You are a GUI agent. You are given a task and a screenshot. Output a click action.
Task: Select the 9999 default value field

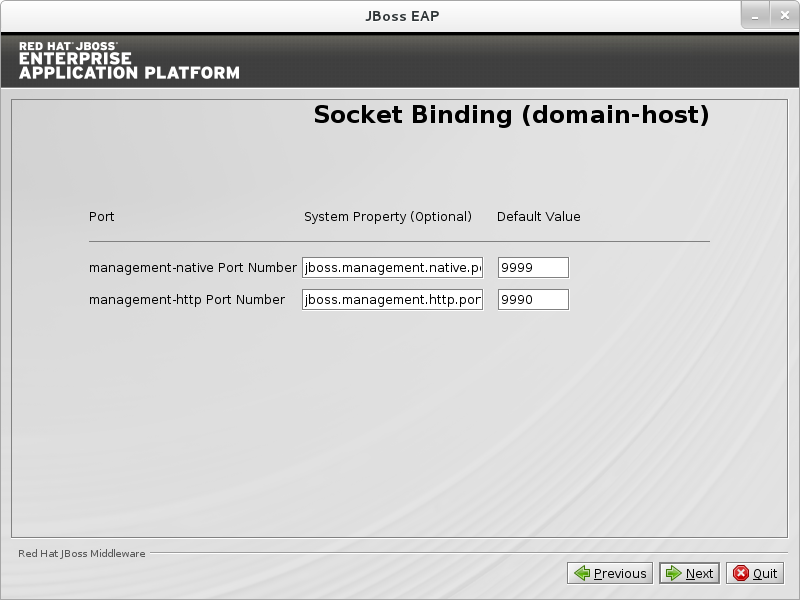pyautogui.click(x=533, y=267)
